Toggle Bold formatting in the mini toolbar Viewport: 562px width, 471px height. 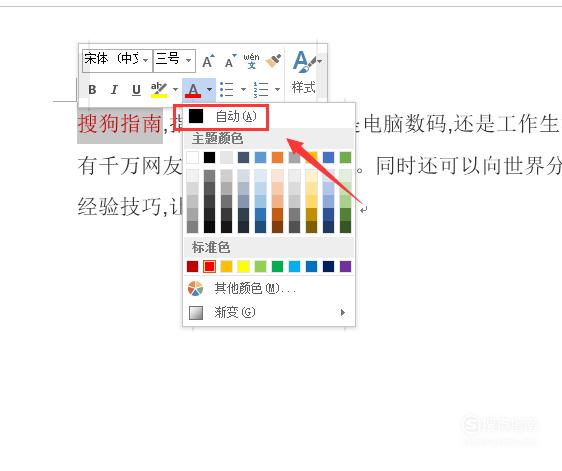(92, 89)
